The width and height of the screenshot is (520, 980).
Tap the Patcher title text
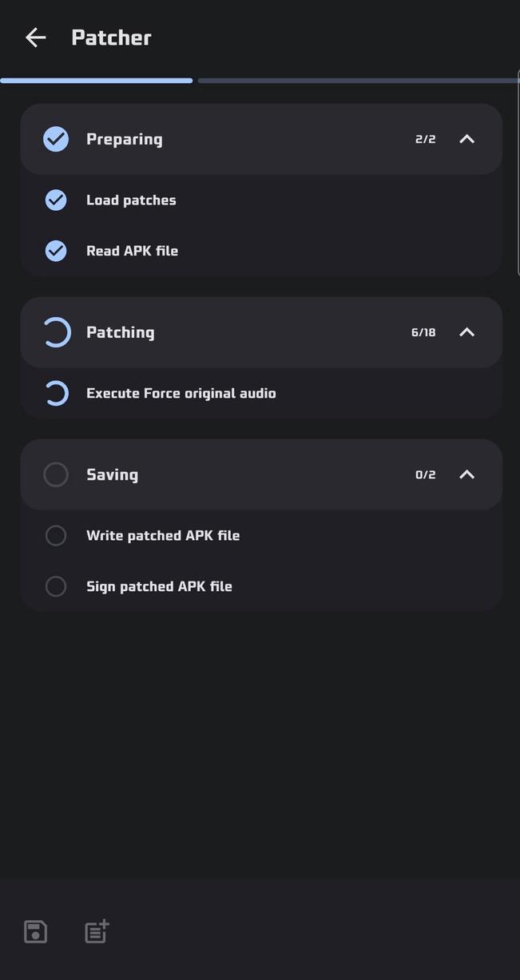[111, 37]
